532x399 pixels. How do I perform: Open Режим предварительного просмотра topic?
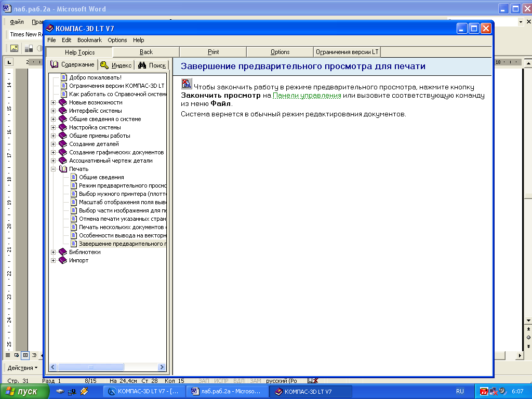point(122,185)
